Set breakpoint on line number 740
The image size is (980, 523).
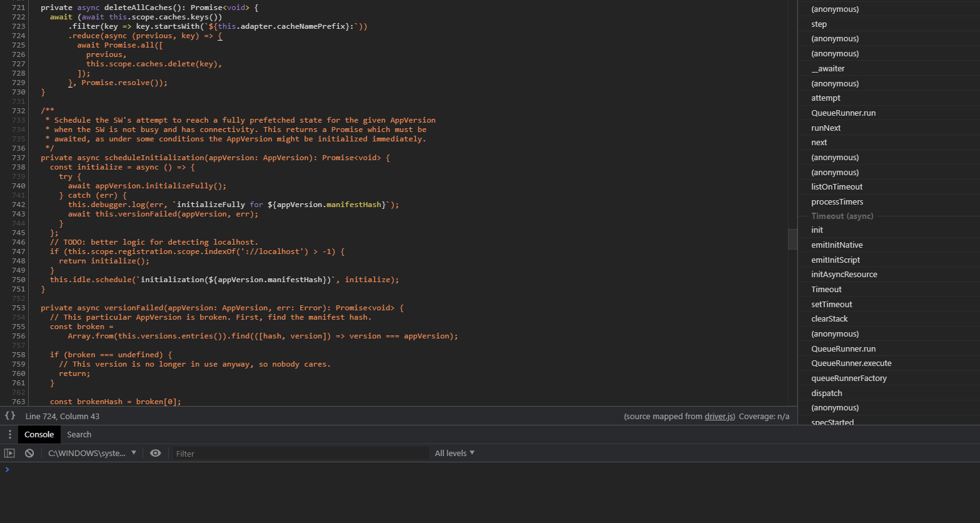click(19, 186)
